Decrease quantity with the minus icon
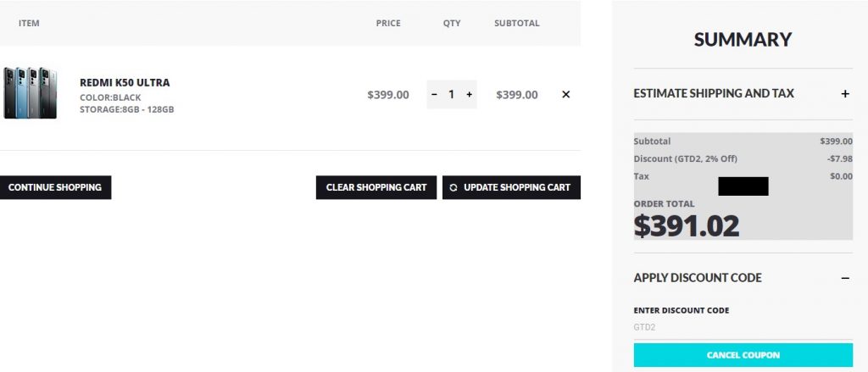This screenshot has width=868, height=372. [434, 95]
